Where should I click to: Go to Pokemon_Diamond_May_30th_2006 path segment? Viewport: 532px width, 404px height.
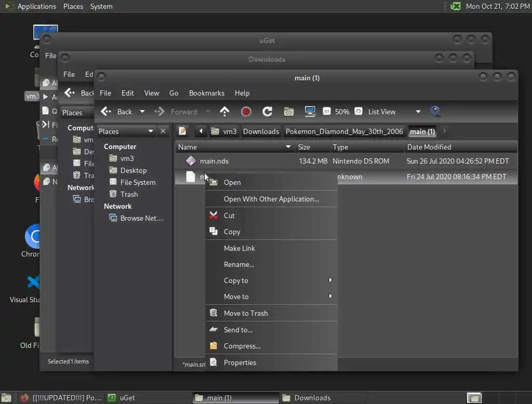coord(344,131)
